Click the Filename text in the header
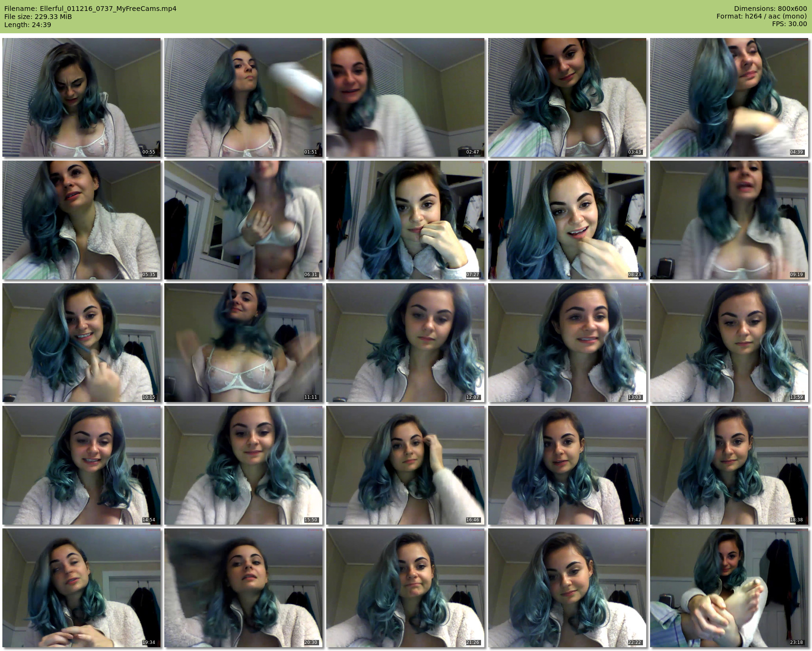Screen dimensions: 812x651 [90, 9]
